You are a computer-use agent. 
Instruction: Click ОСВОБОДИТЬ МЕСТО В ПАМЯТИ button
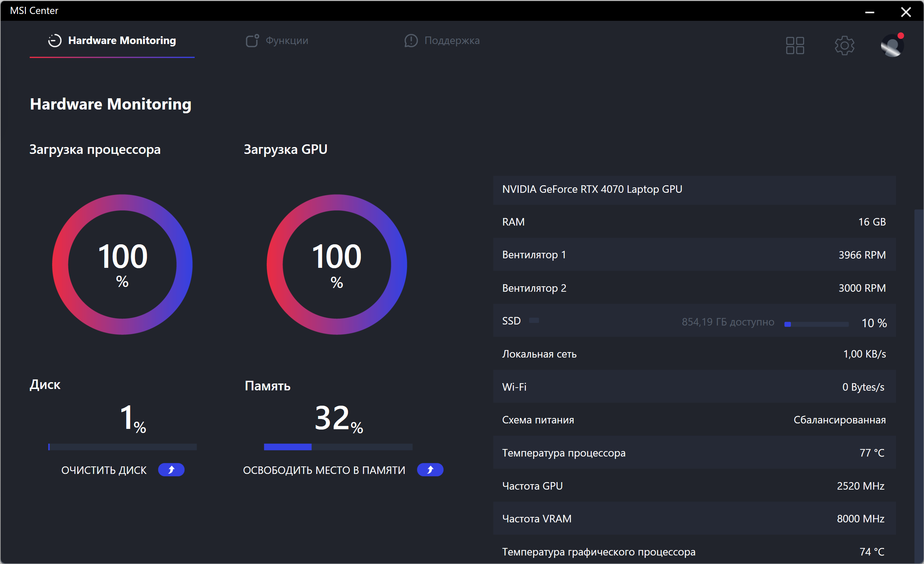[324, 470]
